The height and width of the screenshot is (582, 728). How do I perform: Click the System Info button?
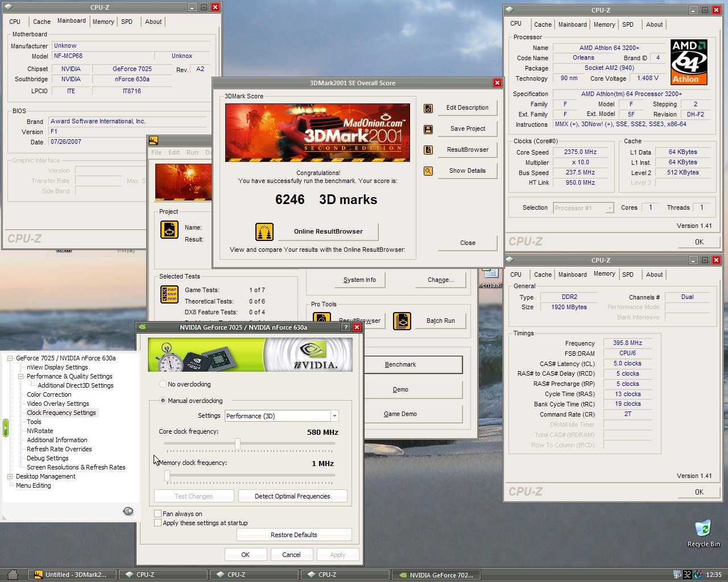tap(359, 280)
